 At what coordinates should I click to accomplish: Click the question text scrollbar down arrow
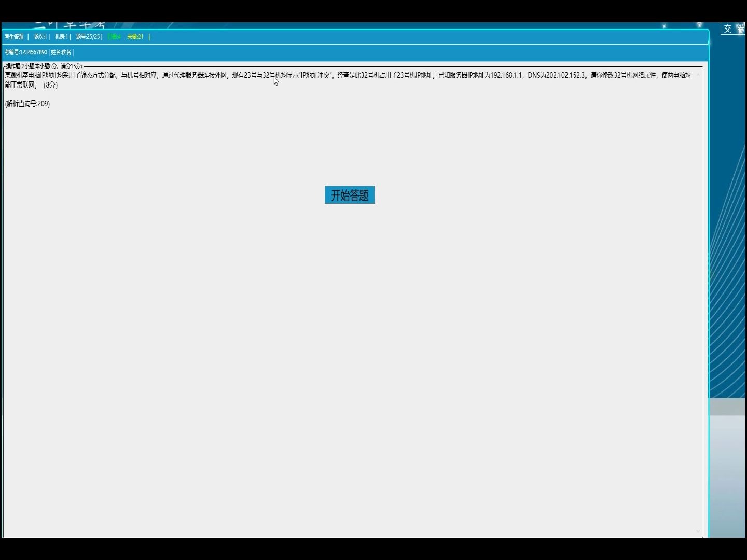pyautogui.click(x=698, y=531)
